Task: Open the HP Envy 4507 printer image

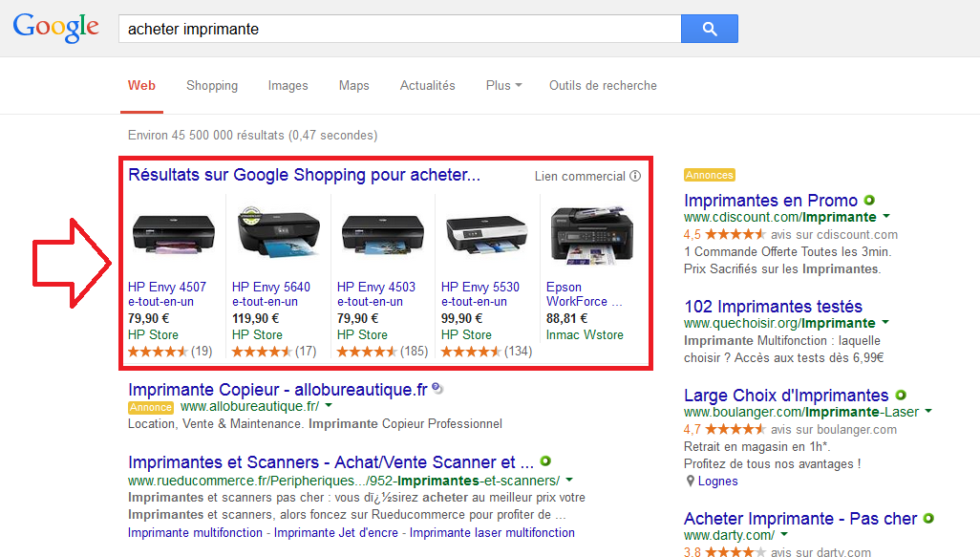Action: [174, 235]
